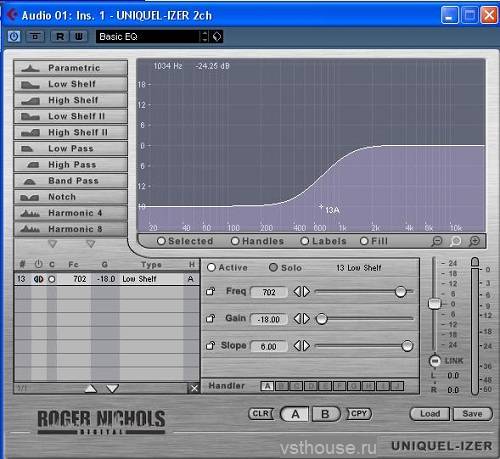
Task: Enable write automation W button
Action: (x=79, y=36)
